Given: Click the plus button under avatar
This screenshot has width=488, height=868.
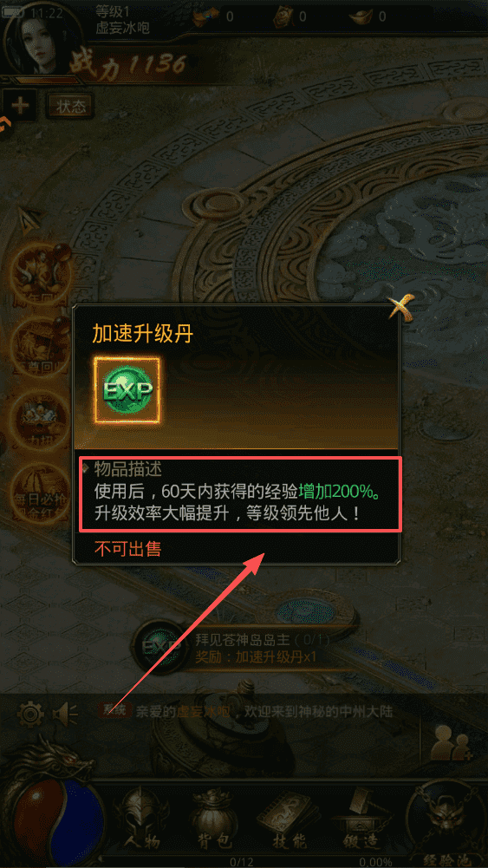Looking at the screenshot, I should tap(20, 105).
